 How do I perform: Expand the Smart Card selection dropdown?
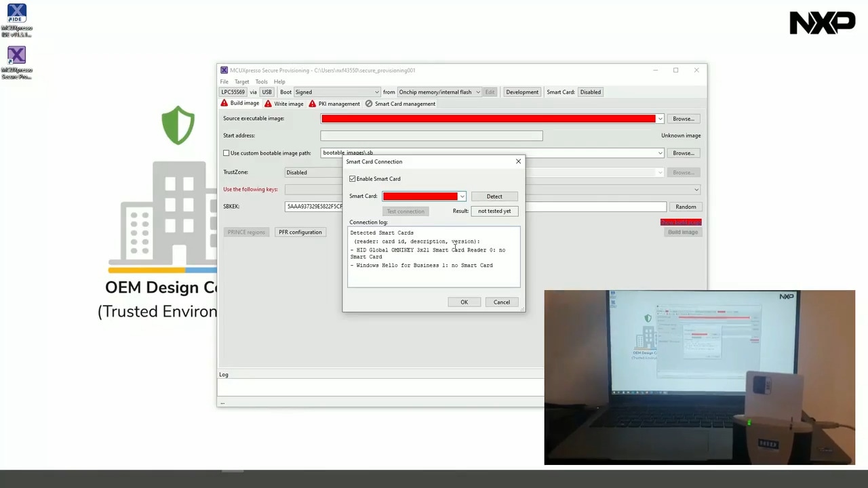[x=462, y=197]
